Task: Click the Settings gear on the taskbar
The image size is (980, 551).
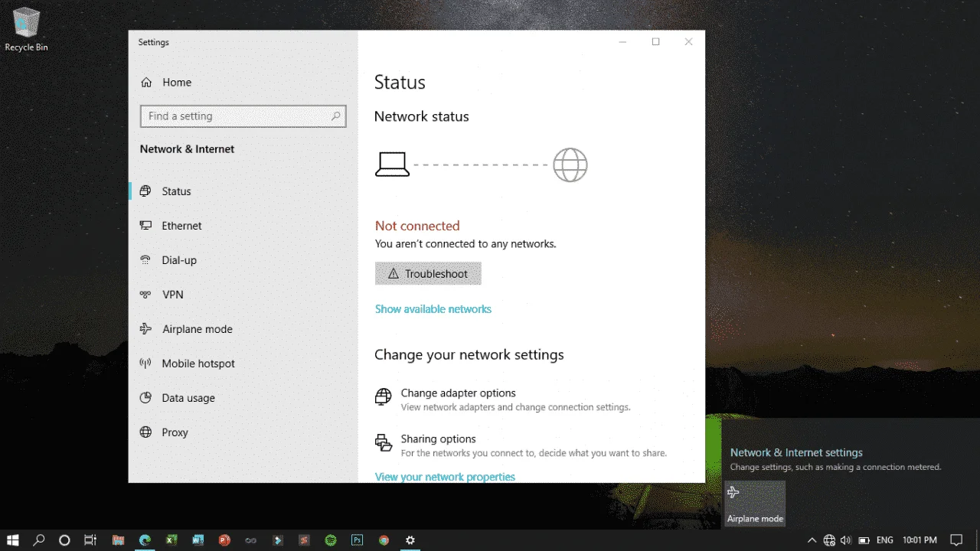Action: (x=410, y=540)
